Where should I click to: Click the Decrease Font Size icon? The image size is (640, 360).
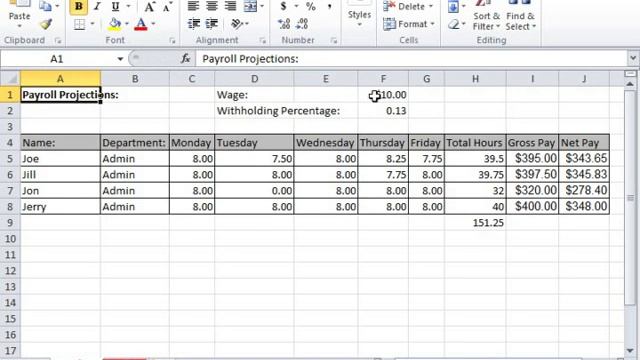tap(167, 7)
